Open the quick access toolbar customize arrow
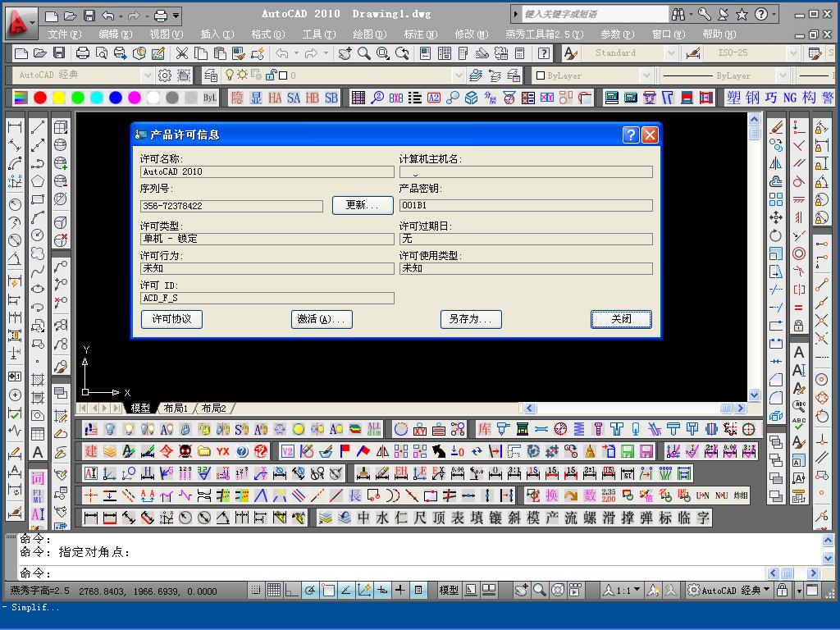The height and width of the screenshot is (630, 840). (x=176, y=15)
